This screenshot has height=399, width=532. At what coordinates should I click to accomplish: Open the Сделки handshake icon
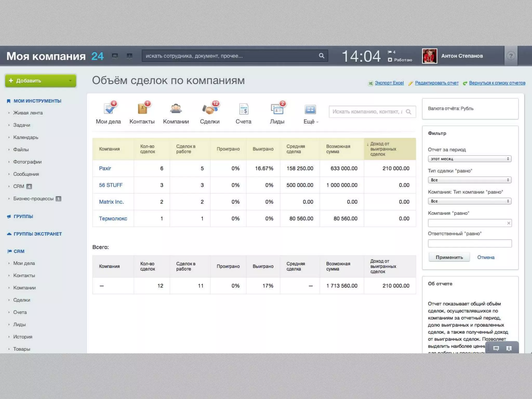[x=210, y=109]
